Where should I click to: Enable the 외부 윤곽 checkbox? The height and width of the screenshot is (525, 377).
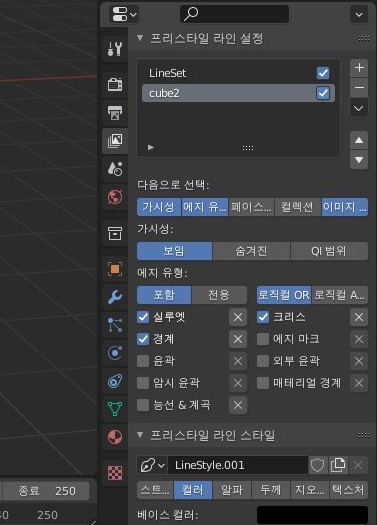pos(263,361)
